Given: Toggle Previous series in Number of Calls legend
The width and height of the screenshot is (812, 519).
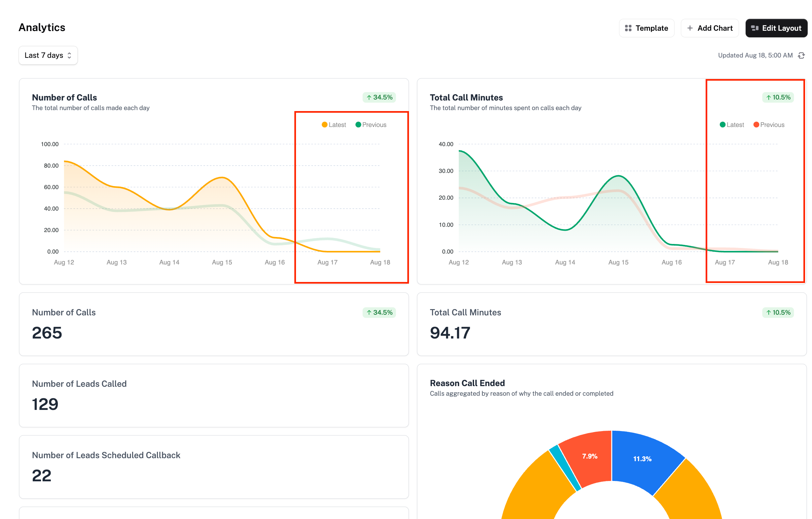Looking at the screenshot, I should pyautogui.click(x=371, y=125).
